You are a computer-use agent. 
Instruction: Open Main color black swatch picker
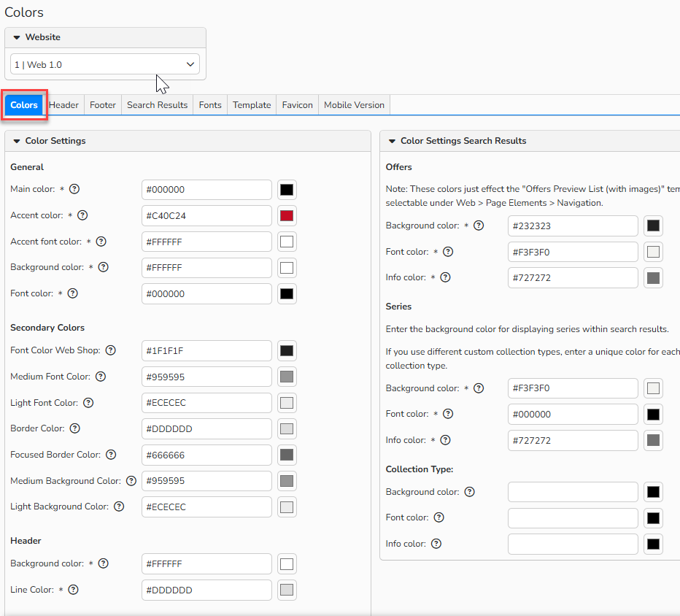pyautogui.click(x=287, y=190)
